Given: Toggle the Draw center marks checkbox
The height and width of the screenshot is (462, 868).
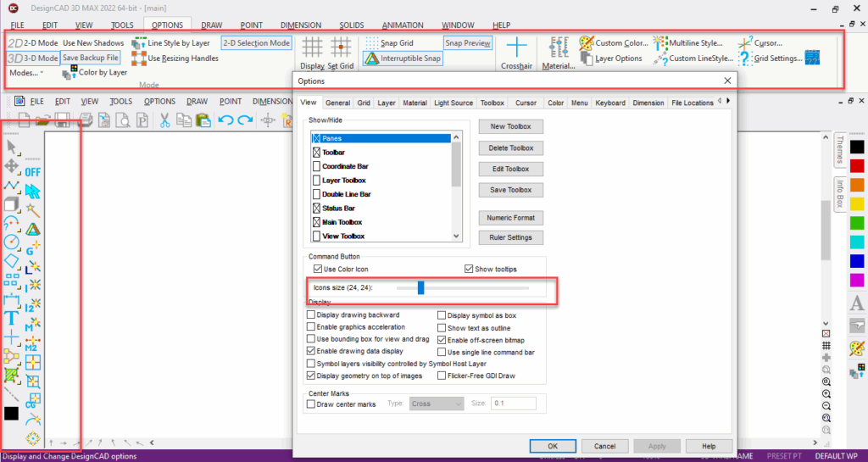Looking at the screenshot, I should 310,404.
